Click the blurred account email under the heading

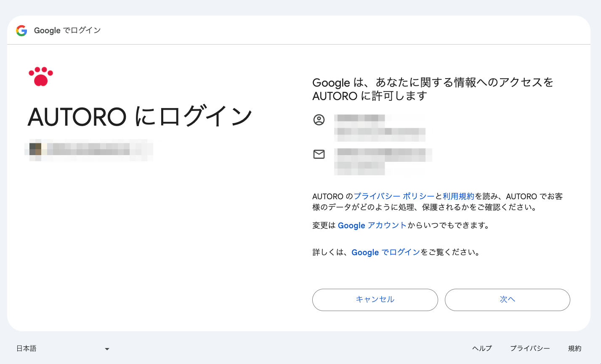[89, 150]
